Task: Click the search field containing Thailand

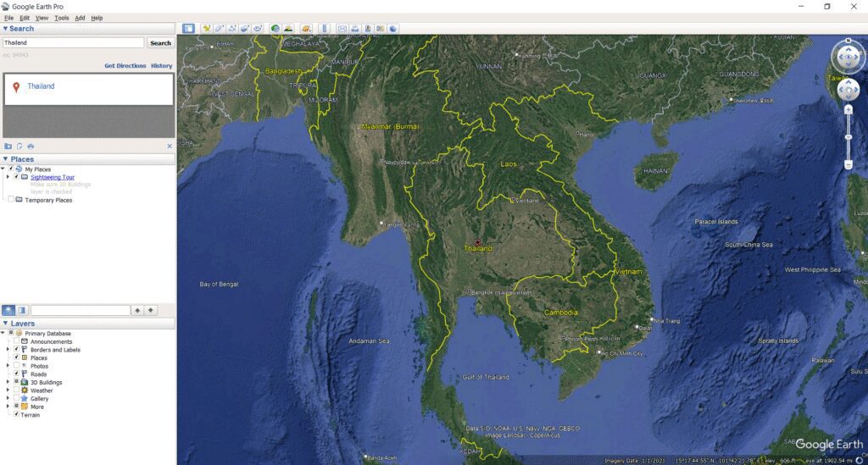Action: pyautogui.click(x=73, y=42)
